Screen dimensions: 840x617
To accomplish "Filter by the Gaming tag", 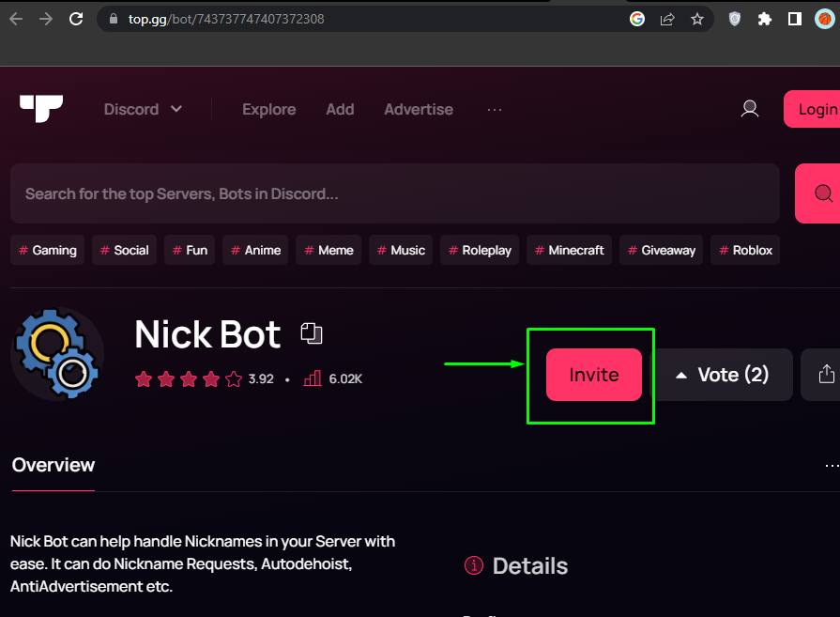I will (48, 251).
